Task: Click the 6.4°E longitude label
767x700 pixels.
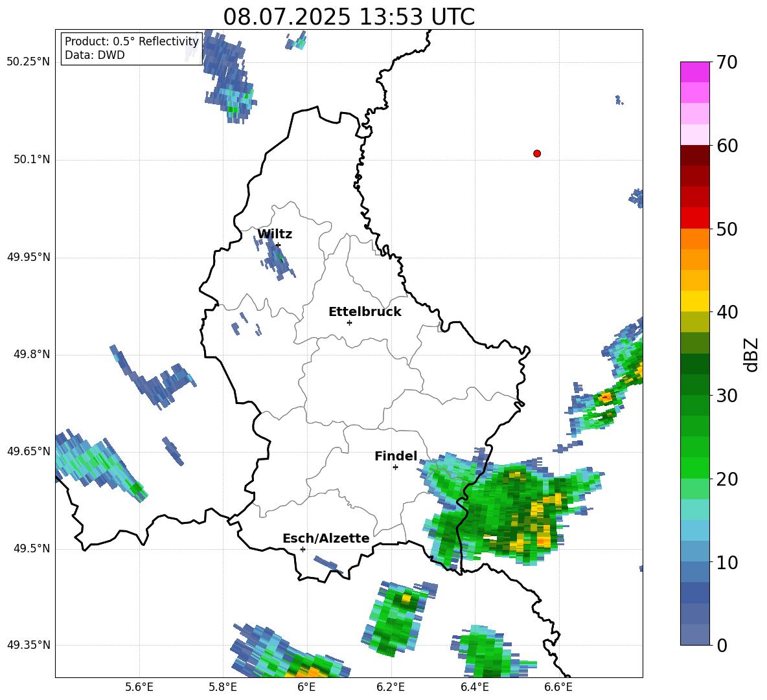Action: click(x=474, y=687)
